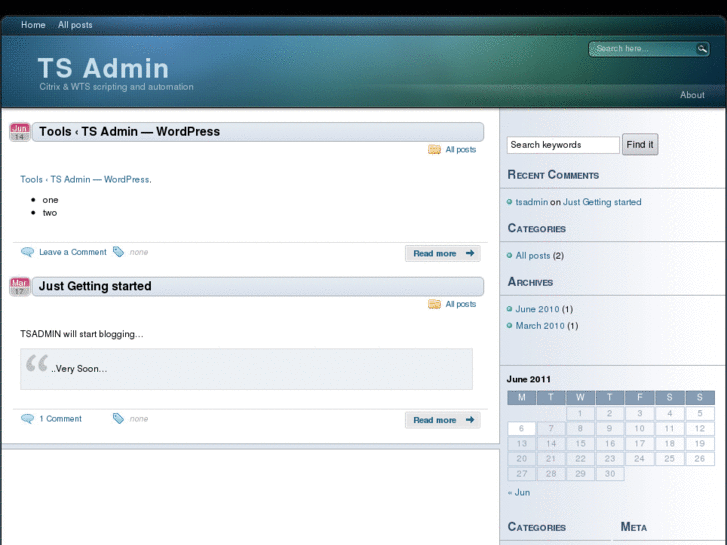
Task: Click day 14 in the calendar
Action: [x=551, y=444]
